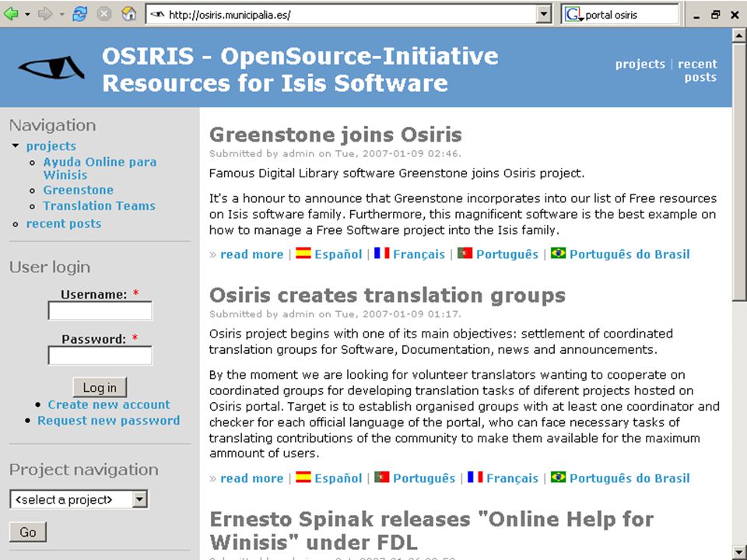
Task: Restore down the browser window
Action: (716, 16)
